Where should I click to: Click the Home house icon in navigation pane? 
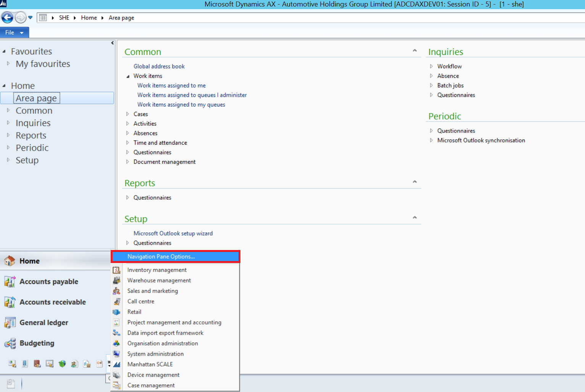click(10, 261)
